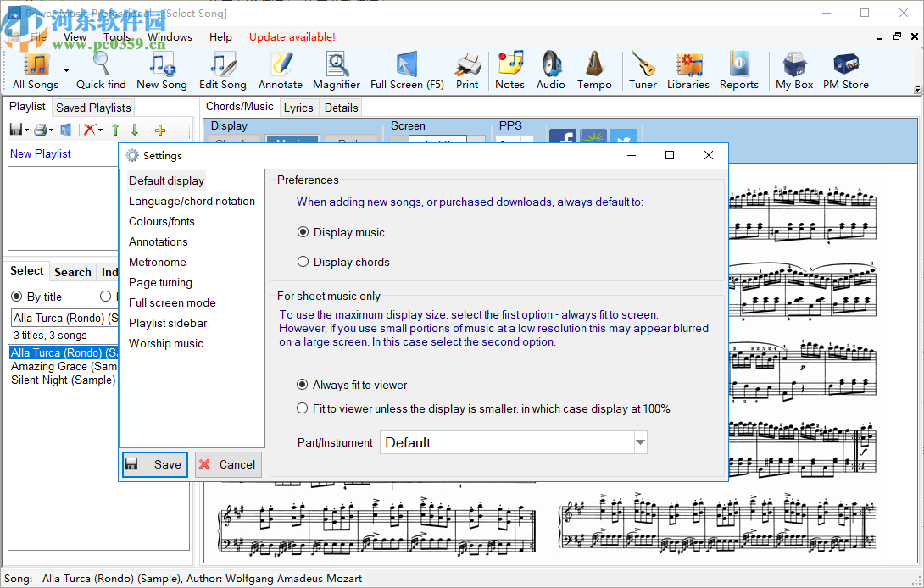
Task: Open My Box
Action: [794, 71]
